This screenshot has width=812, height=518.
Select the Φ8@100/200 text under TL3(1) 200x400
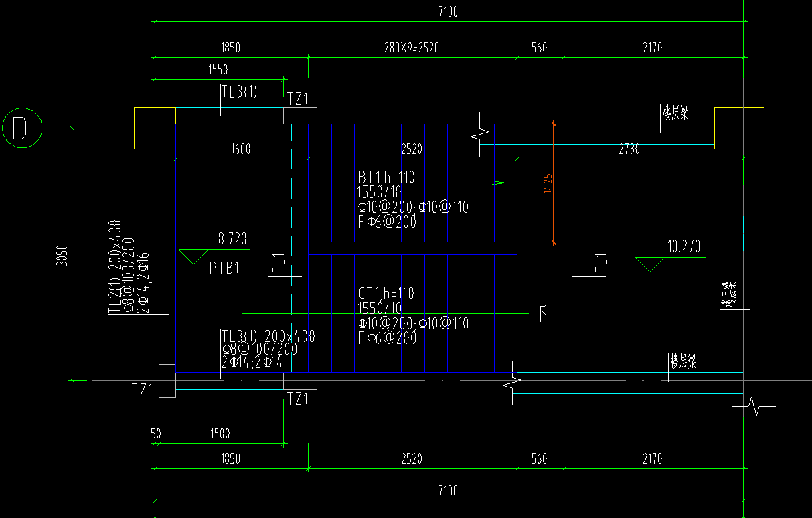click(x=260, y=349)
